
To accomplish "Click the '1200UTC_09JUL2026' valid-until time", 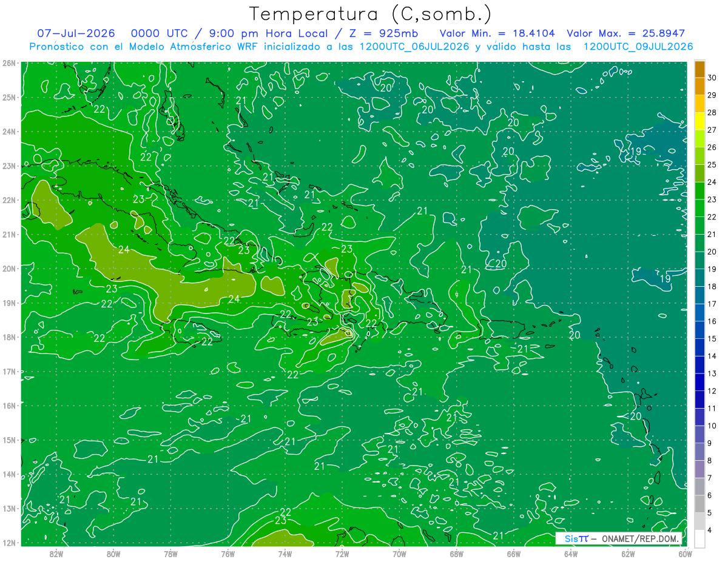I will [x=638, y=47].
